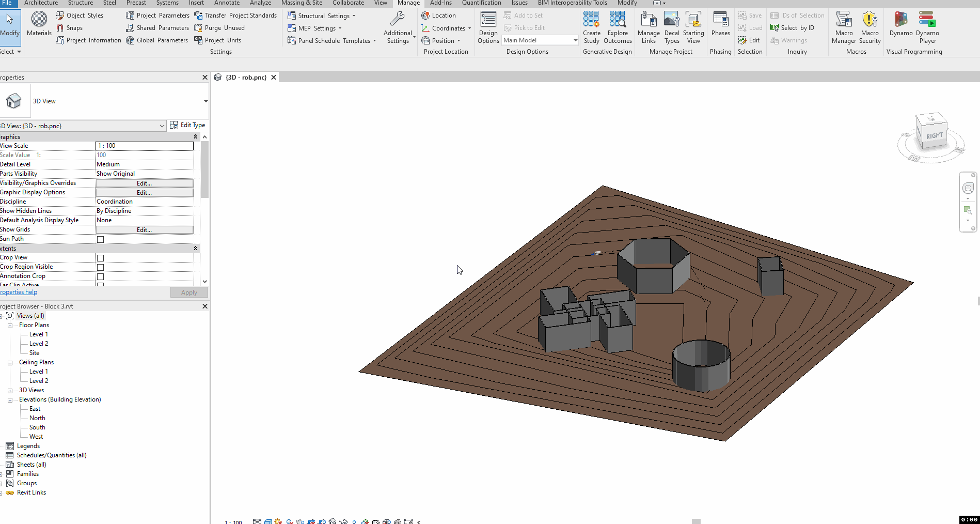Open the Main Model design option dropdown
This screenshot has width=980, height=524.
point(575,40)
